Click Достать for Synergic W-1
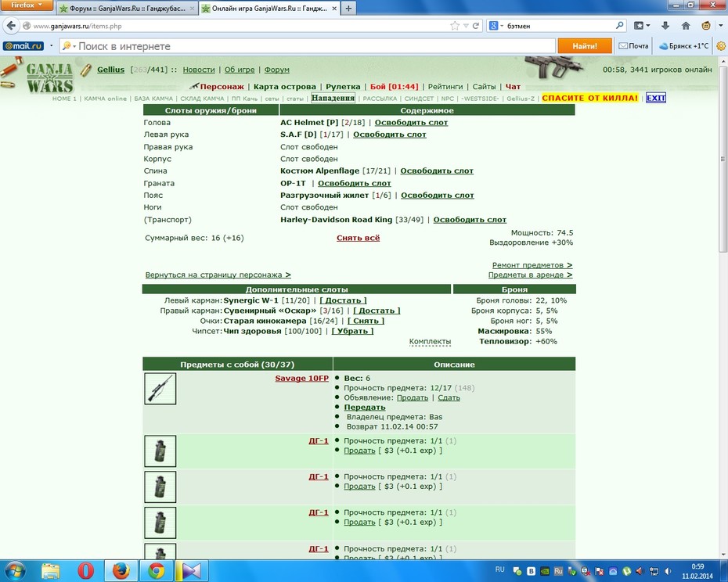The height and width of the screenshot is (582, 728). 343,300
